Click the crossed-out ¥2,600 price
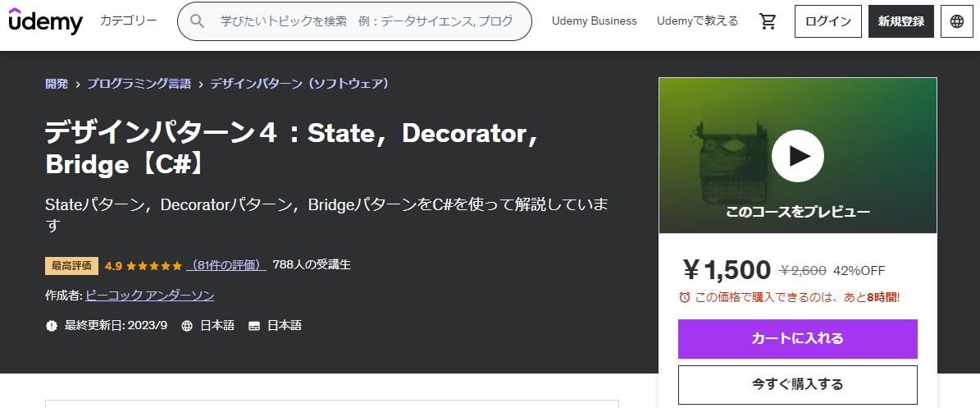The image size is (980, 408). [803, 270]
